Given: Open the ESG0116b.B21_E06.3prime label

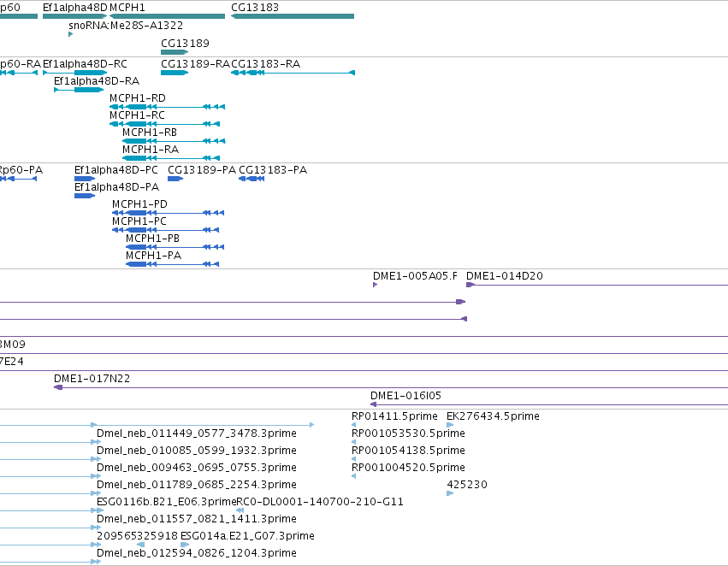Looking at the screenshot, I should (x=167, y=503).
